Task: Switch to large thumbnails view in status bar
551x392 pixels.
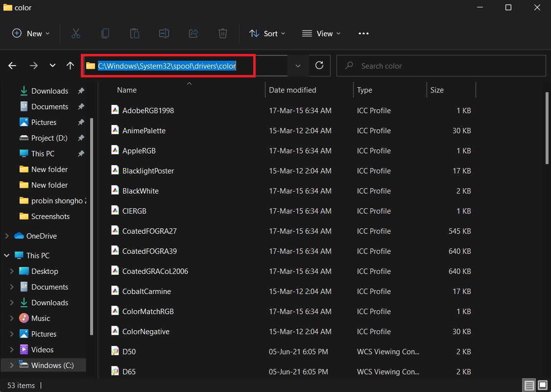Action: pyautogui.click(x=542, y=386)
